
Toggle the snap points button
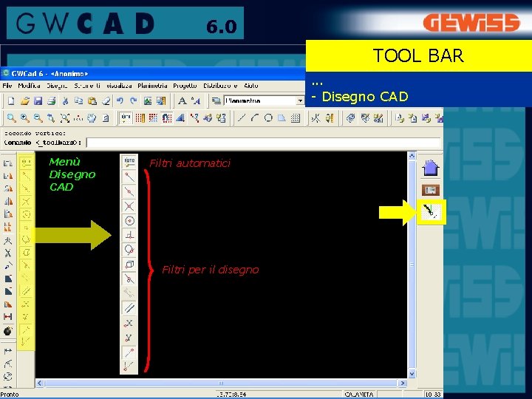(126, 118)
